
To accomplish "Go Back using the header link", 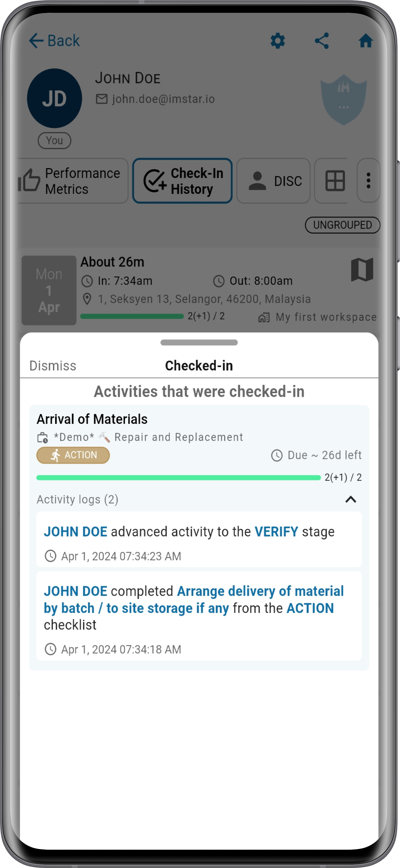I will (54, 41).
